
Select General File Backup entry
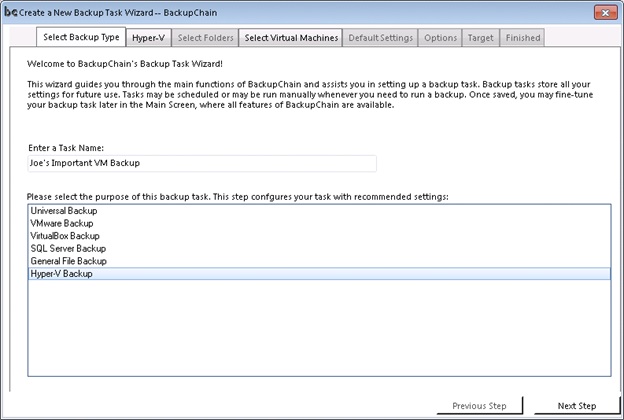(320, 261)
